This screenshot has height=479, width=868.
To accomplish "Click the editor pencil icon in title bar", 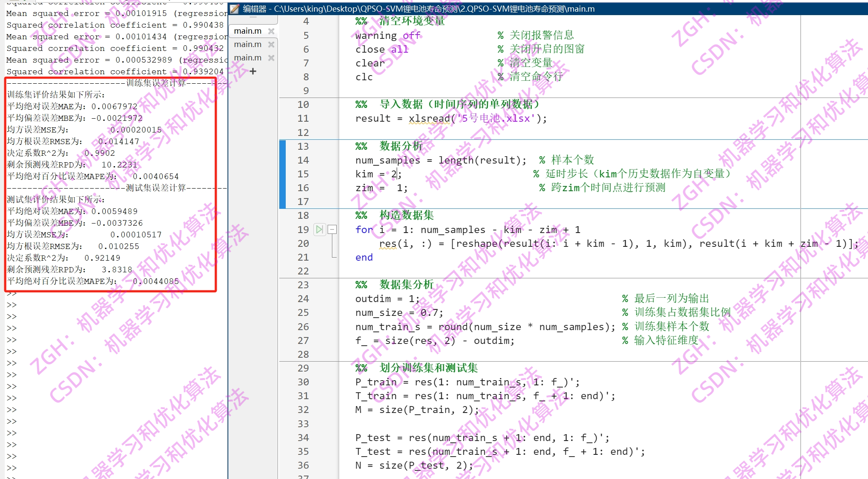I will pyautogui.click(x=234, y=9).
